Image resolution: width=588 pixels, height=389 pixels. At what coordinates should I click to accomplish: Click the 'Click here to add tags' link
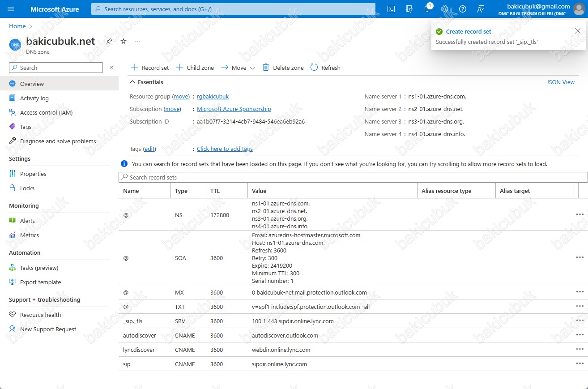point(225,149)
